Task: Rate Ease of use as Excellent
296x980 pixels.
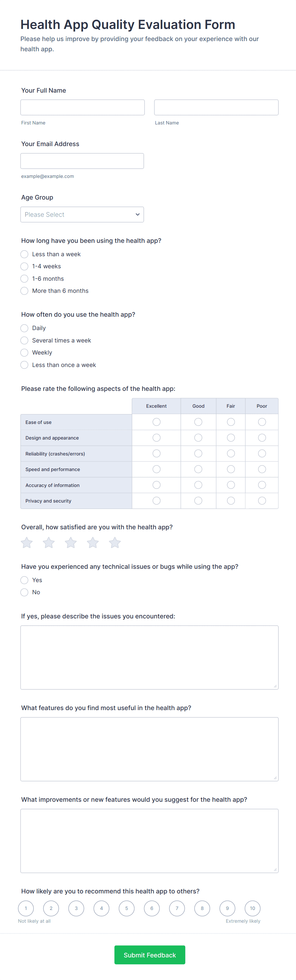Action: (156, 422)
